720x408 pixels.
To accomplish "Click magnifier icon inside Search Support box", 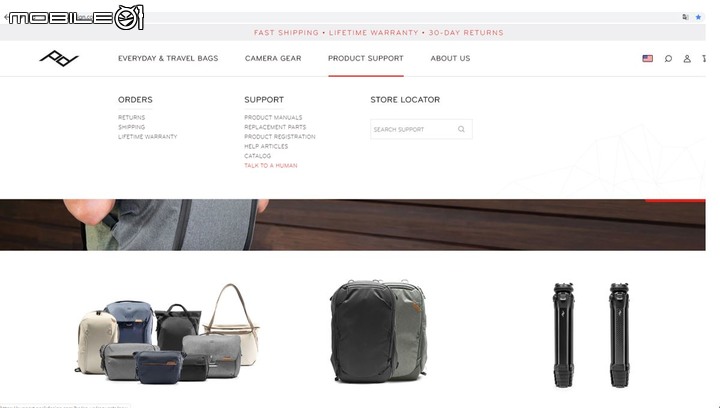I will [461, 129].
